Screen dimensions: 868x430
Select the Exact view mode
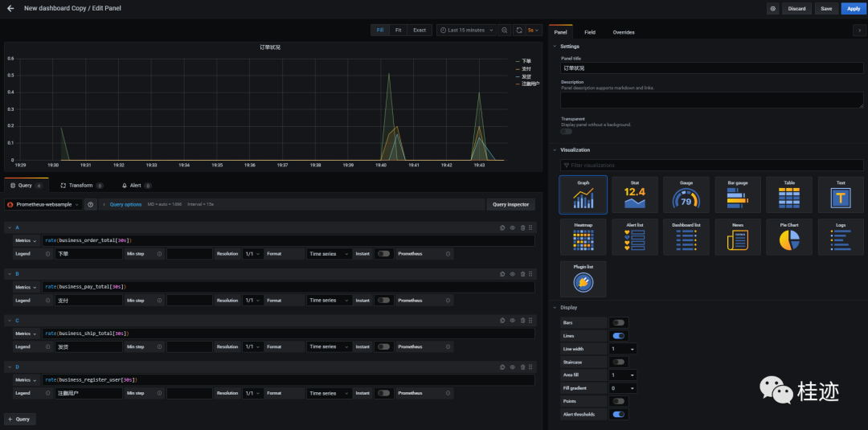pos(420,30)
